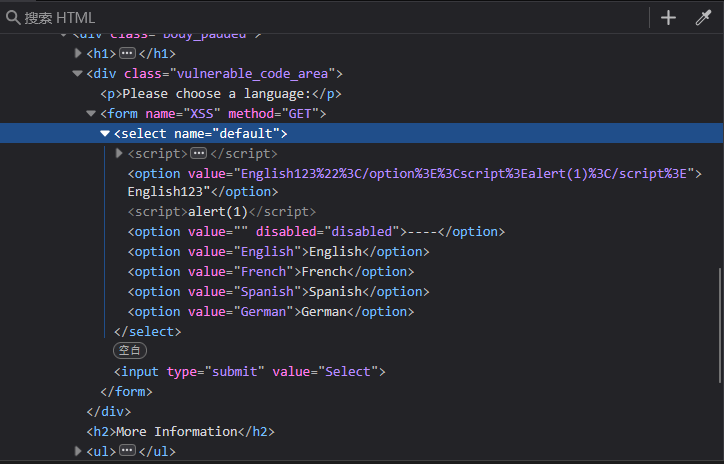724x464 pixels.
Task: Open ul ellipsis badge
Action: [x=127, y=450]
